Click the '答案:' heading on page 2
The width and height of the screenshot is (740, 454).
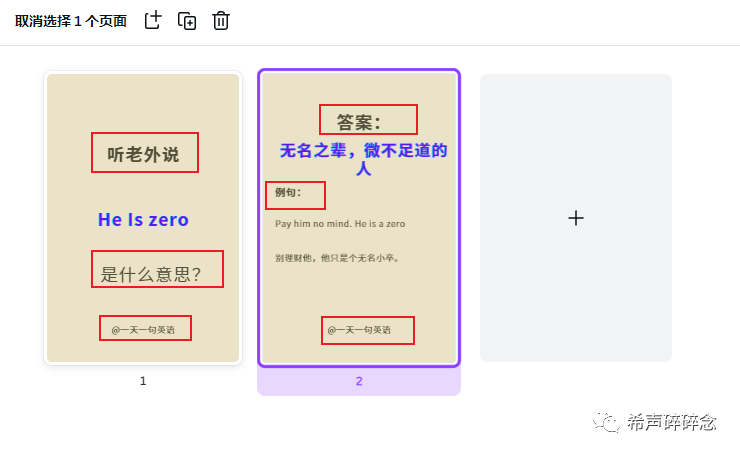point(359,123)
